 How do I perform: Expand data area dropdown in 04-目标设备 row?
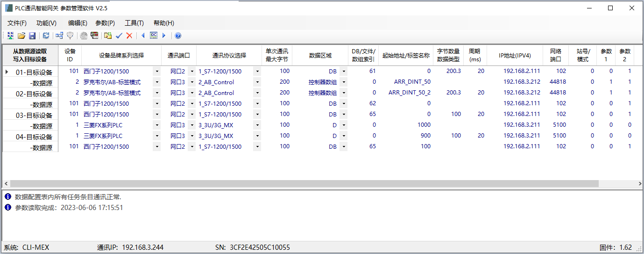coord(343,136)
